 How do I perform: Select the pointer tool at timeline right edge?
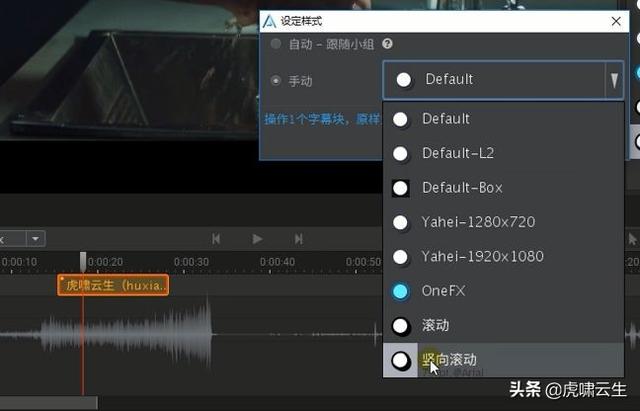(x=632, y=239)
